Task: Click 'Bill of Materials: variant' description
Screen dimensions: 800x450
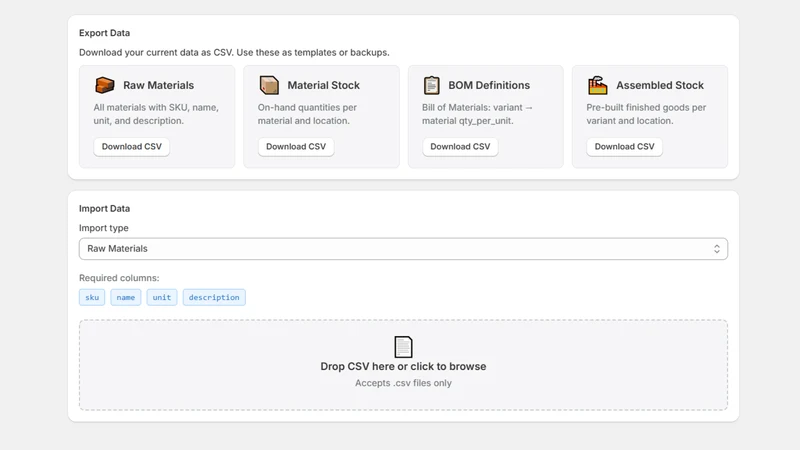Action: (477, 114)
